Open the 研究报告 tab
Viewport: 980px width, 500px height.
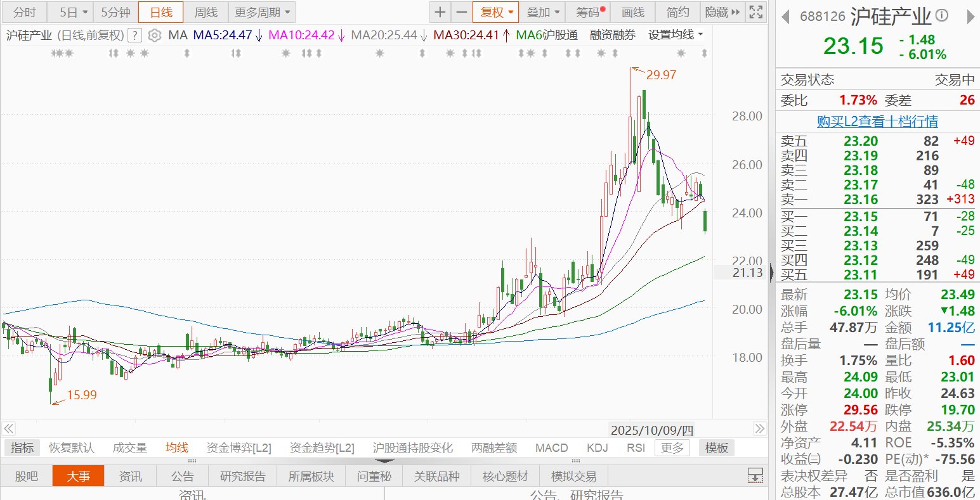[243, 476]
